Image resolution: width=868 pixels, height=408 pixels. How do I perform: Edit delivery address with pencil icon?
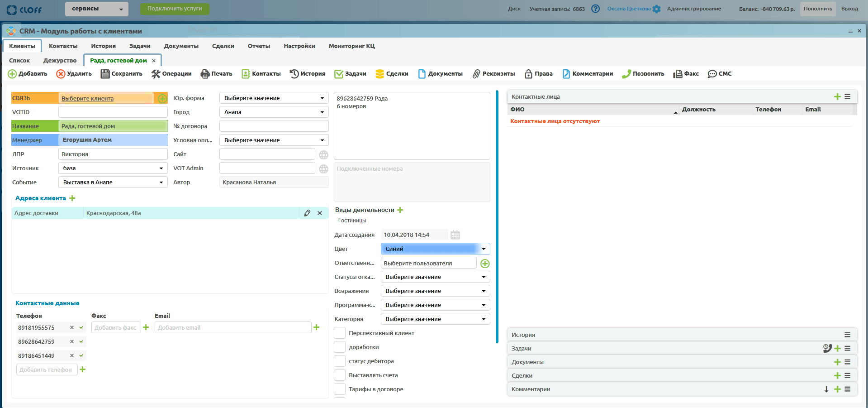[307, 213]
